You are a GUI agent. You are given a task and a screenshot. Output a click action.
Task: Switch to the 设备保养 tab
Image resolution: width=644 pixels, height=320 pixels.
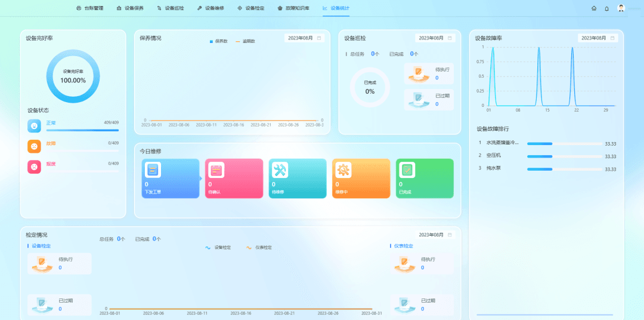pos(130,8)
